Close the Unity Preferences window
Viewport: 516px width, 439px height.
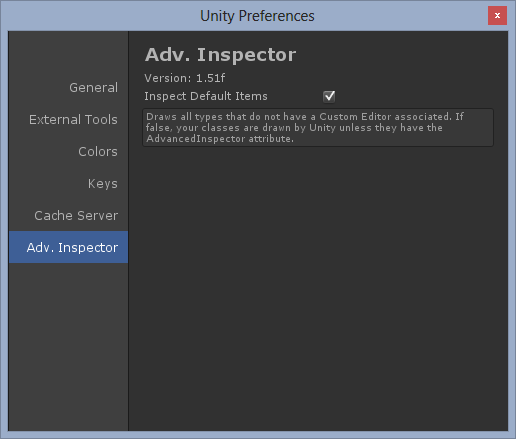[x=497, y=16]
